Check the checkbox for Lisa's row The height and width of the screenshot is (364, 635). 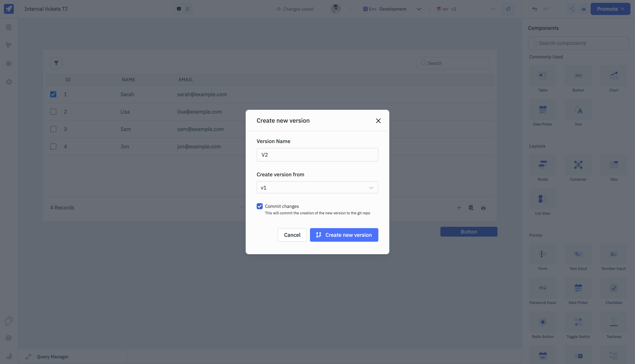[53, 112]
